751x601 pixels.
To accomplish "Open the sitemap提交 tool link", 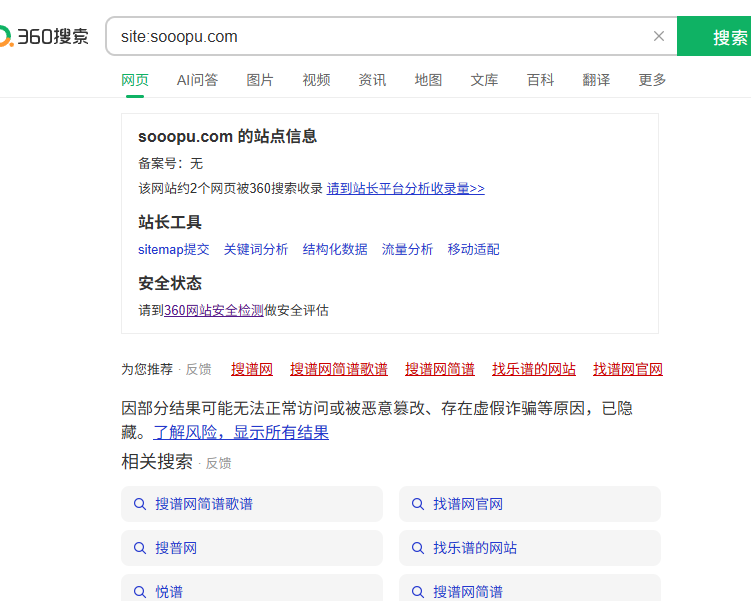I will [x=173, y=249].
